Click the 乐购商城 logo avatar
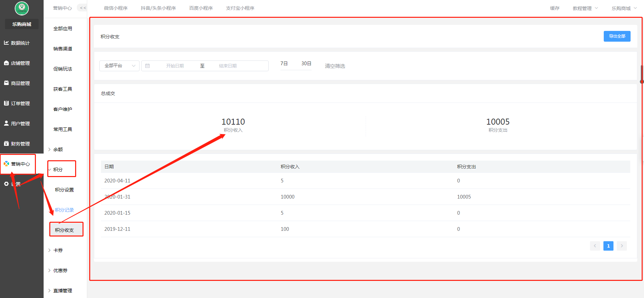The image size is (644, 298). [22, 8]
